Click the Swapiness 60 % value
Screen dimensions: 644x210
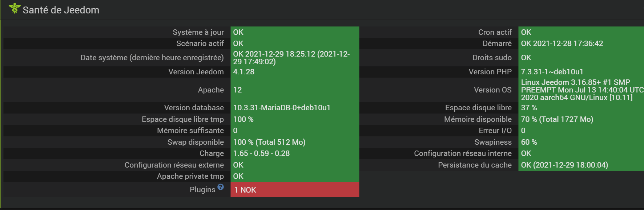[x=529, y=142]
